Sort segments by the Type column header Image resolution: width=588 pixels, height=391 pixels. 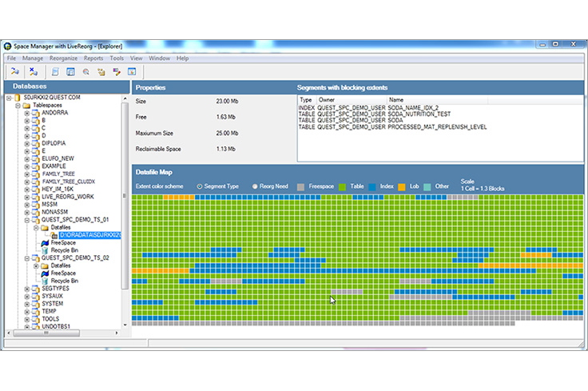pyautogui.click(x=307, y=100)
